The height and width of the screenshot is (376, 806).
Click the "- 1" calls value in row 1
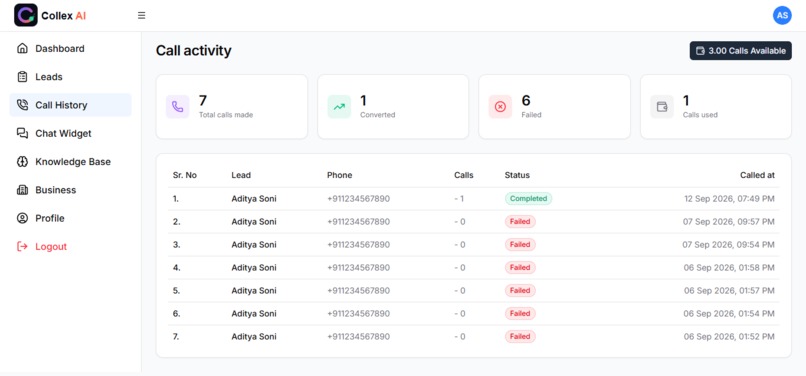click(459, 199)
